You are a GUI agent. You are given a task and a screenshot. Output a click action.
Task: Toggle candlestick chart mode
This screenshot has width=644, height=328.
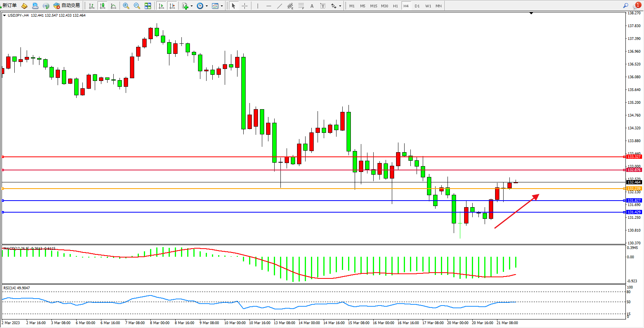point(102,6)
